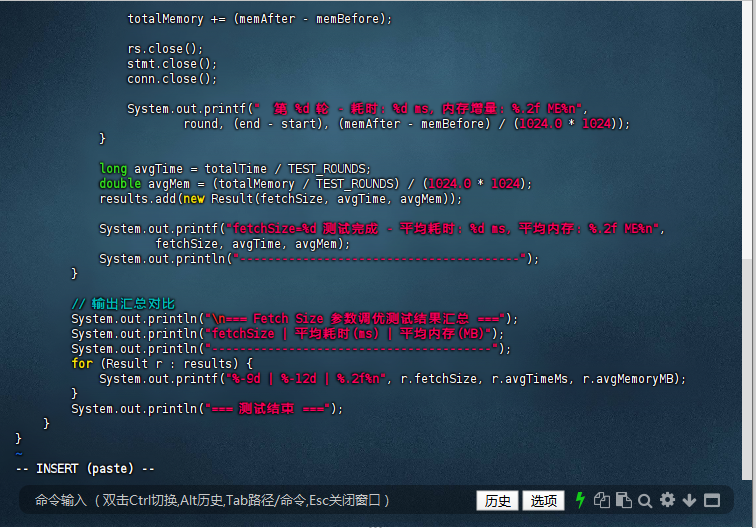Click the 'long avgTime' declaration
Image resolution: width=756 pixels, height=528 pixels.
tap(235, 169)
